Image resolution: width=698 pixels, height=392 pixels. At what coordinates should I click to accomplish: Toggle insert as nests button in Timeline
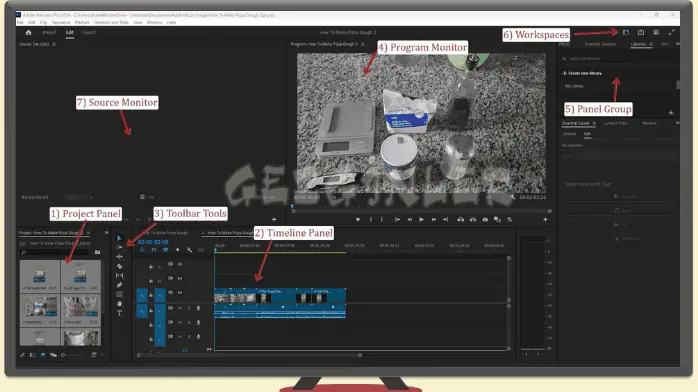tap(142, 250)
